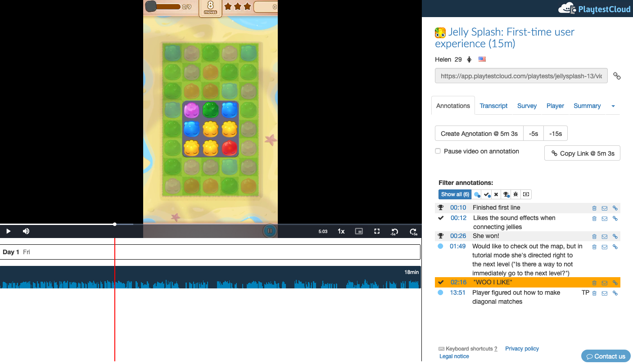Email the 'Finished first line' annotation
Screen dimensions: 633x364
click(605, 208)
